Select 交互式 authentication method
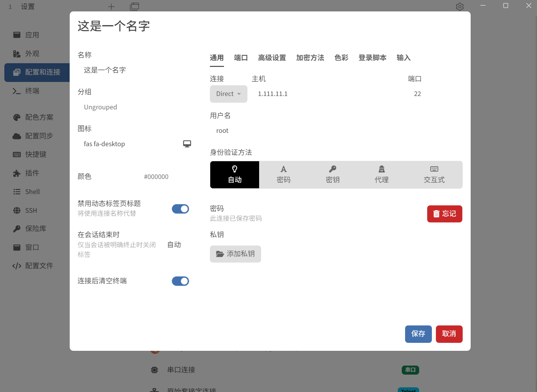Viewport: 537px width, 392px height. tap(434, 175)
